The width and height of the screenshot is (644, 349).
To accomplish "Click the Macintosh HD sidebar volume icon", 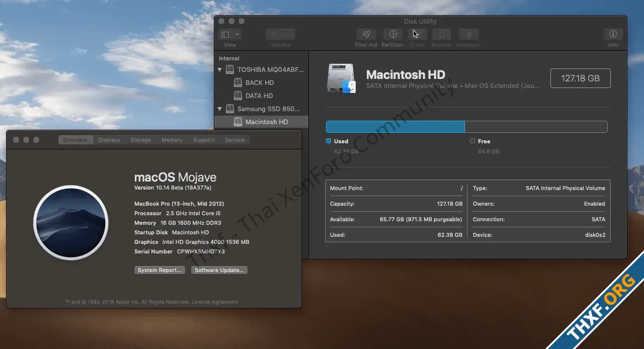I will 238,122.
